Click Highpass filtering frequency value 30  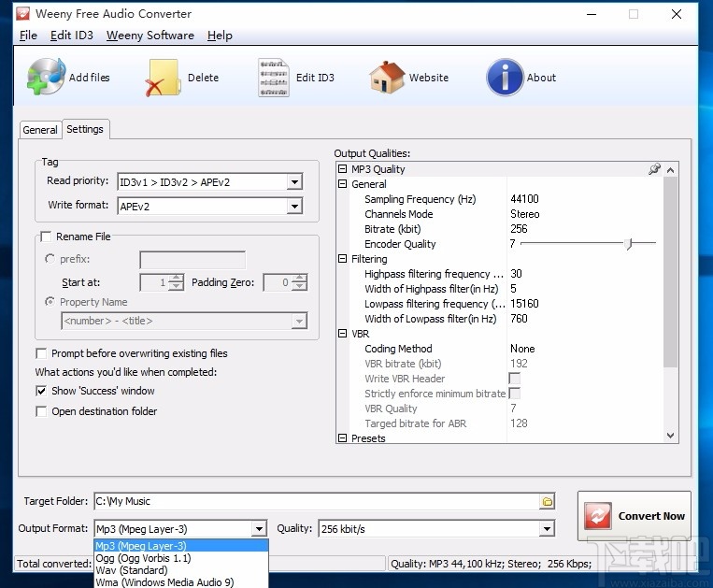(516, 274)
